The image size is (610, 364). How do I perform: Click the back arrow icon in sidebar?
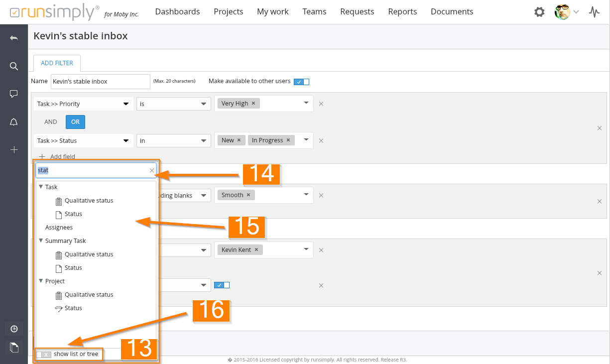coord(14,38)
